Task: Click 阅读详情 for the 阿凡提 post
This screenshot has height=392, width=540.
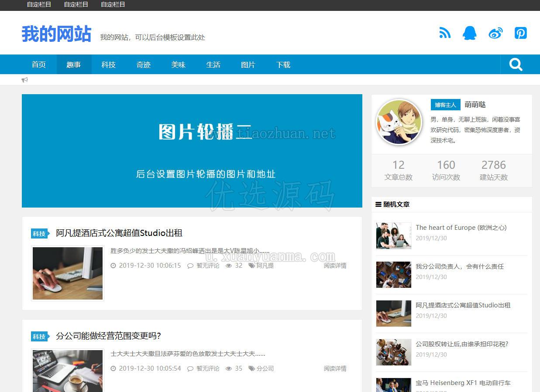Action: pos(335,266)
